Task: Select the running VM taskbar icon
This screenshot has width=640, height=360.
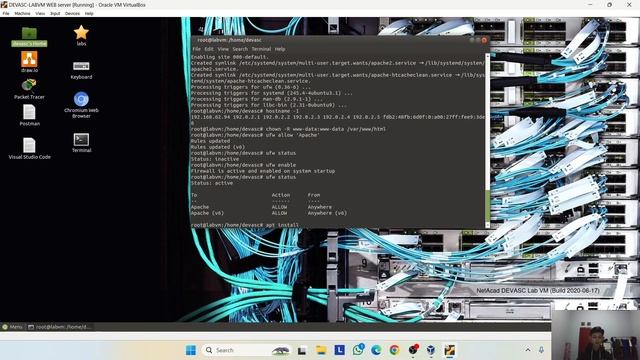Action: 449,350
